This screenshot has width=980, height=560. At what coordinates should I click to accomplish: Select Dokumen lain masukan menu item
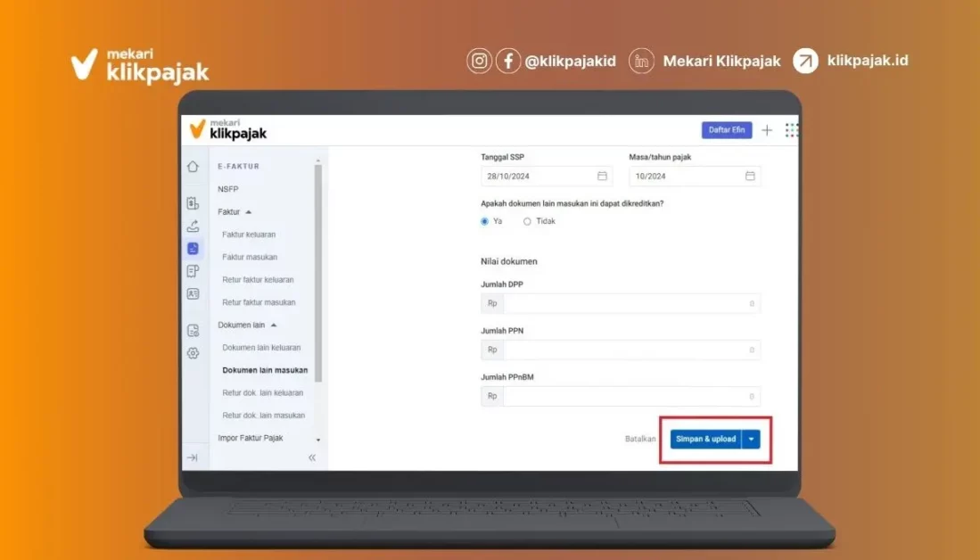point(265,370)
